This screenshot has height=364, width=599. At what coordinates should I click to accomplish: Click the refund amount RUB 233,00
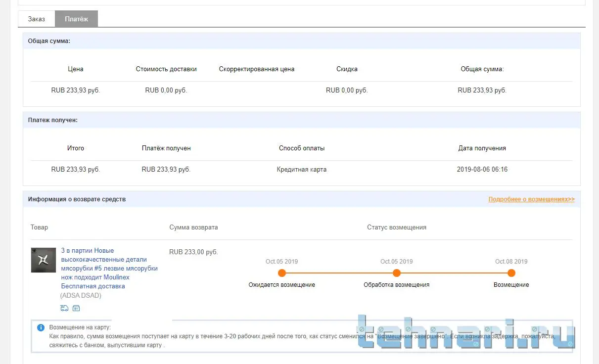(193, 252)
